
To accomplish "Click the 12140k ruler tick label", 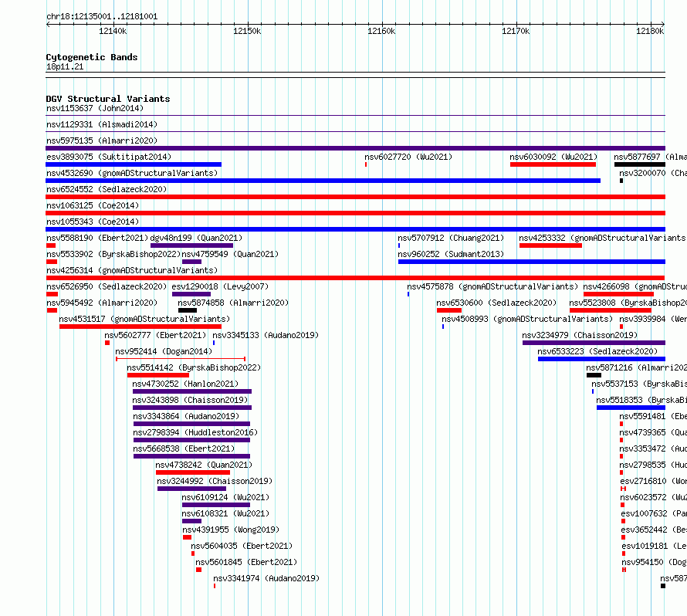I will [113, 31].
